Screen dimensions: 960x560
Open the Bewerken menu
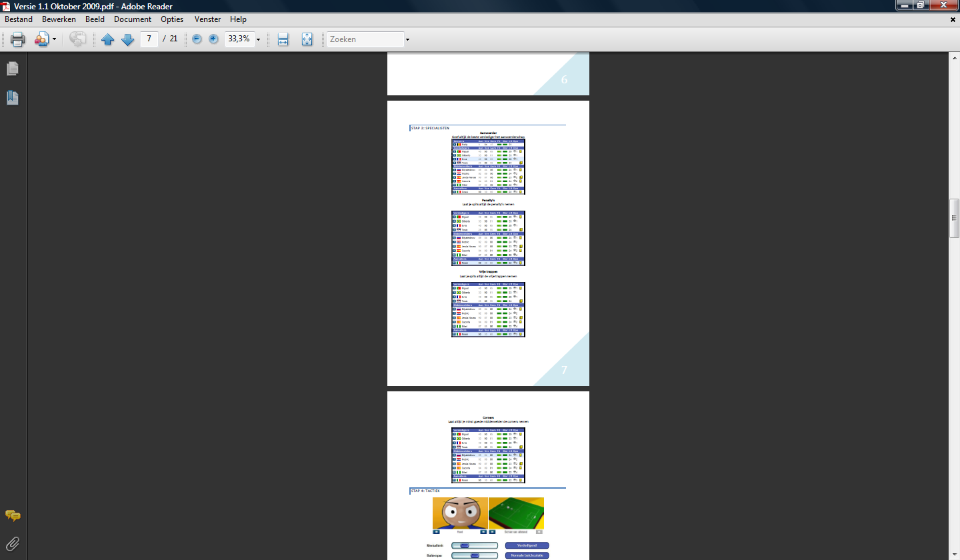[x=59, y=19]
